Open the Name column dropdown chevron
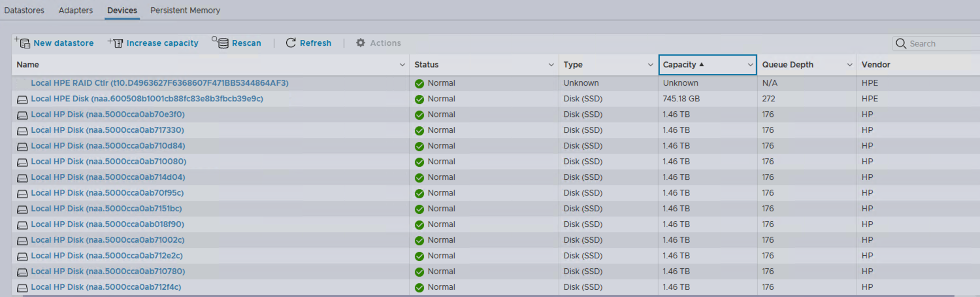 402,65
